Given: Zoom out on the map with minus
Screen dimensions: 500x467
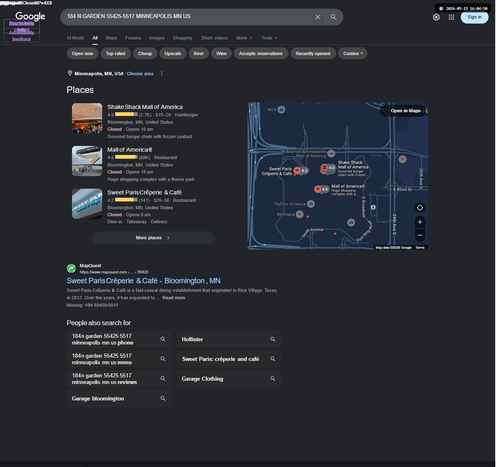Looking at the screenshot, I should pos(420,235).
